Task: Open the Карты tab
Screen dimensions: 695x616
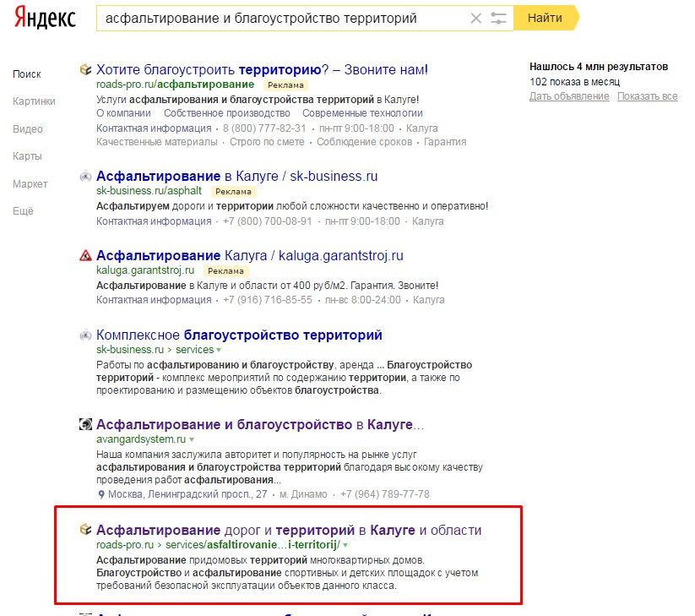Action: pyautogui.click(x=27, y=156)
